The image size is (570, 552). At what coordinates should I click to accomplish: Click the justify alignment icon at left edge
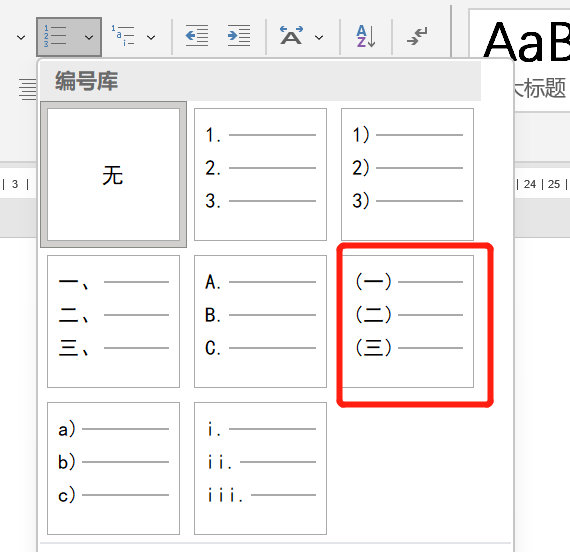pyautogui.click(x=28, y=89)
